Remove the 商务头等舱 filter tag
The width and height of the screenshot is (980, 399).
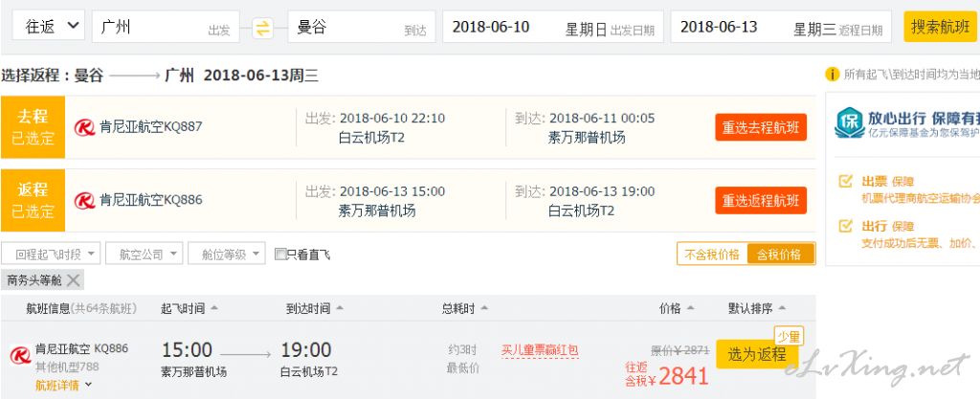73,280
